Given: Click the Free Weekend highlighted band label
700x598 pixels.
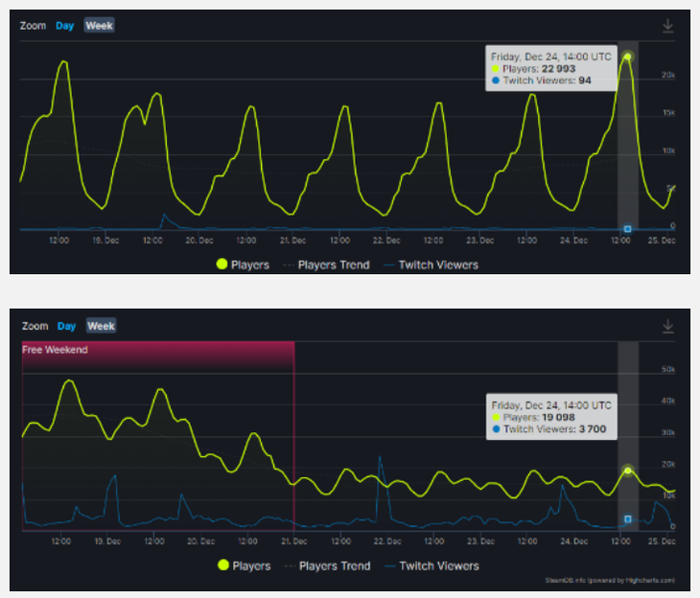Looking at the screenshot, I should point(55,350).
